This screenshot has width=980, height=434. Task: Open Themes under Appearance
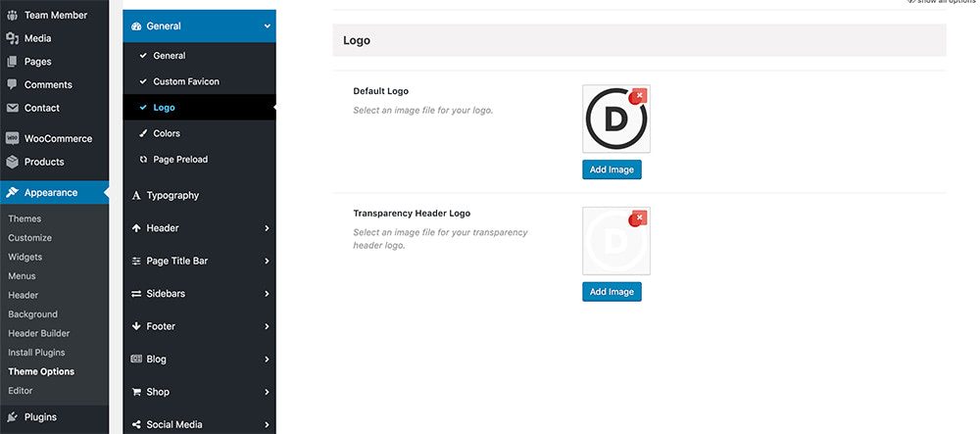(x=24, y=218)
